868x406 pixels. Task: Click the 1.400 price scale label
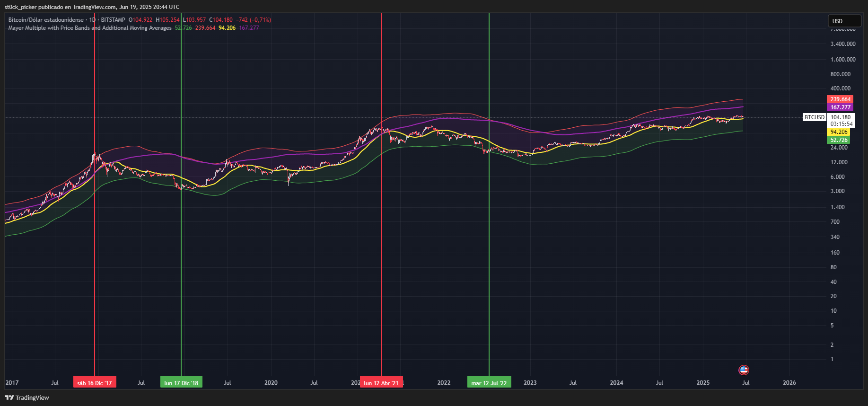coord(838,207)
